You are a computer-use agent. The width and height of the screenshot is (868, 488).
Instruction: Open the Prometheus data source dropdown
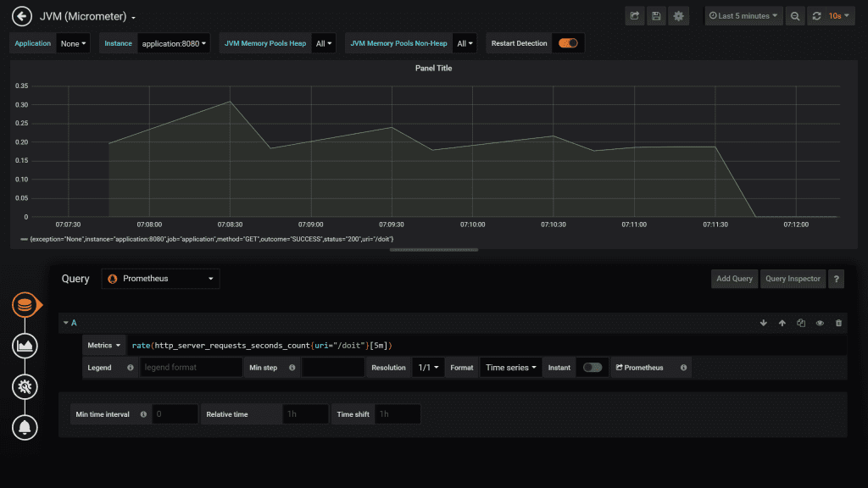click(x=160, y=279)
